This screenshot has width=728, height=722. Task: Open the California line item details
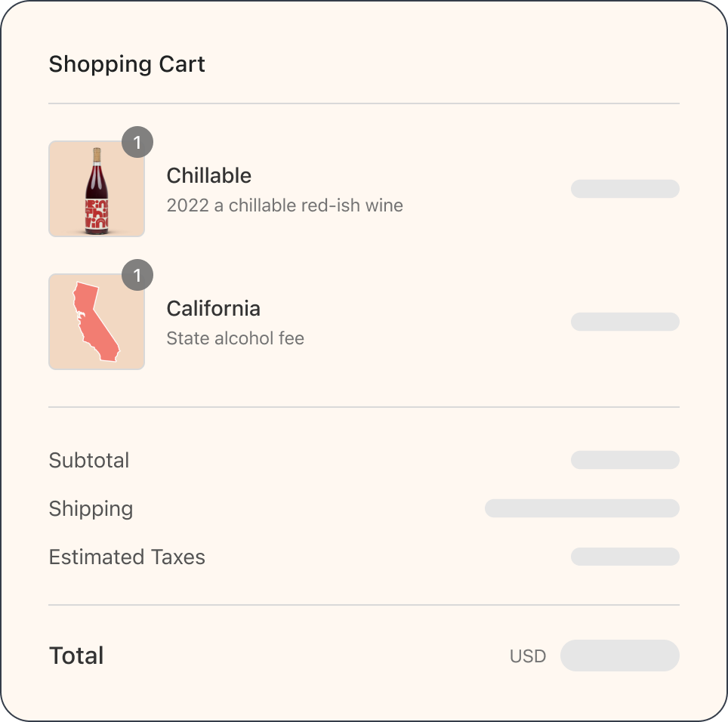click(x=213, y=308)
